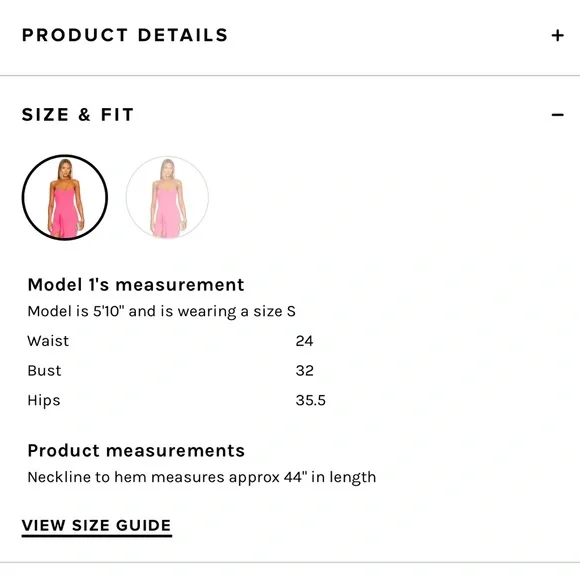This screenshot has width=580, height=580.
Task: Click the hips value 35.5
Action: click(311, 400)
